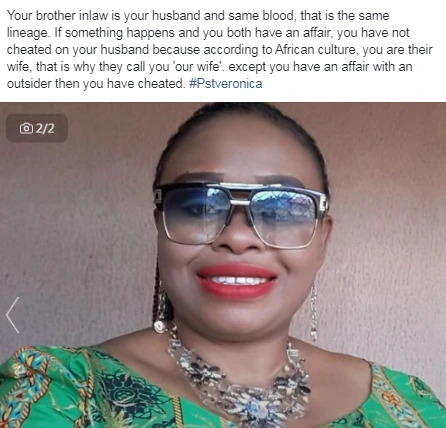The width and height of the screenshot is (446, 428).
Task: Go to the previous photo with left chevron
Action: [x=13, y=315]
